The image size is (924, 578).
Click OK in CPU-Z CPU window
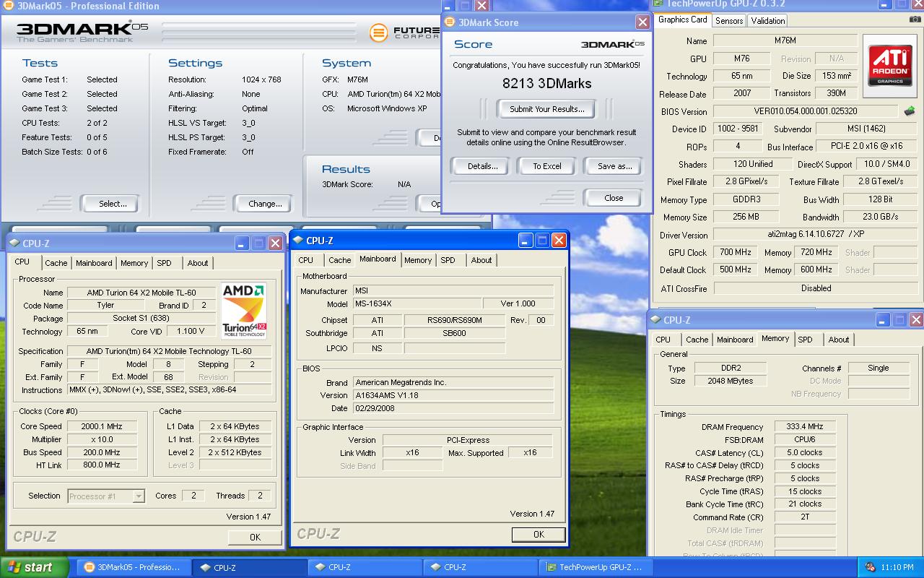(x=255, y=537)
